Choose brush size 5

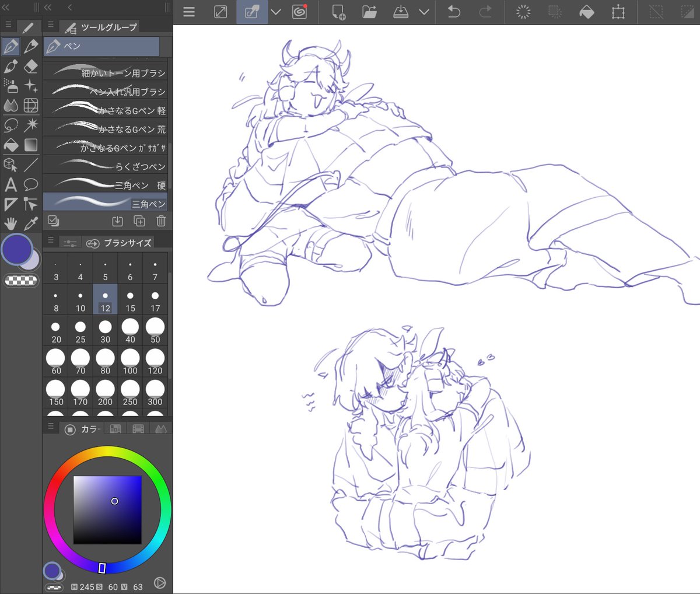[105, 269]
